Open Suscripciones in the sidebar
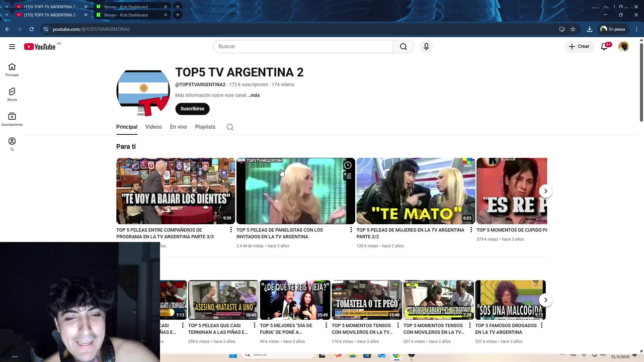Viewport: 644px width, 362px height. tap(12, 120)
